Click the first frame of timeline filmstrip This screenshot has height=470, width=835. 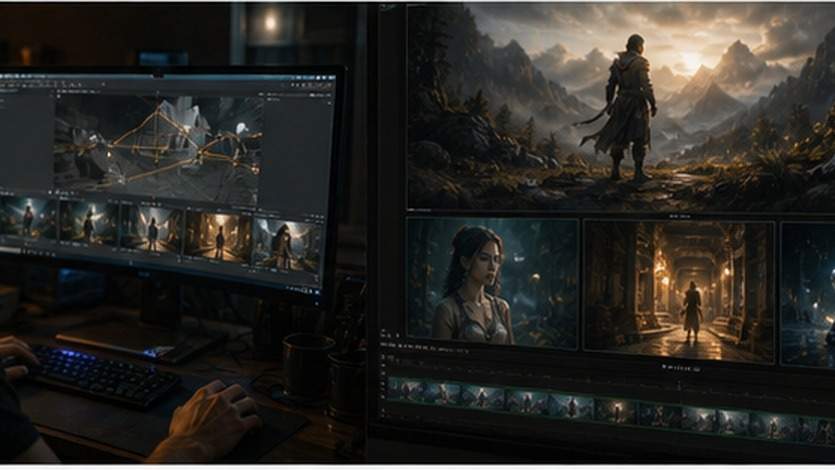coord(407,390)
